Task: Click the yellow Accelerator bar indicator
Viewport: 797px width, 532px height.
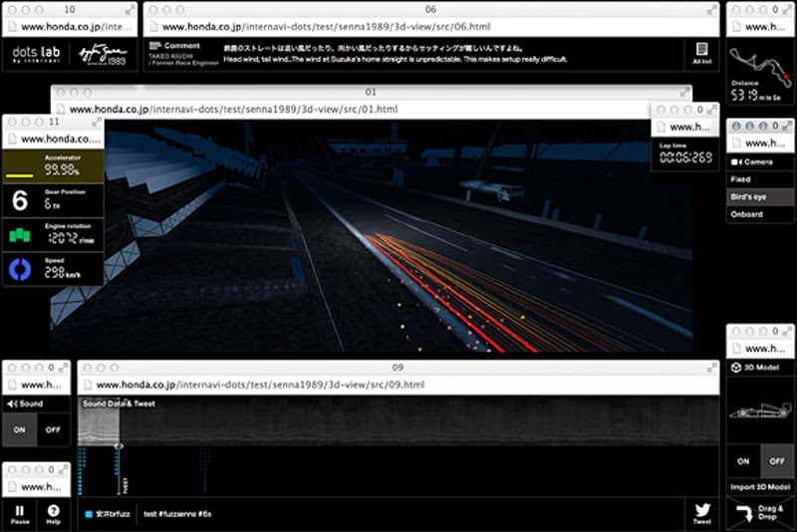Action: 19,175
